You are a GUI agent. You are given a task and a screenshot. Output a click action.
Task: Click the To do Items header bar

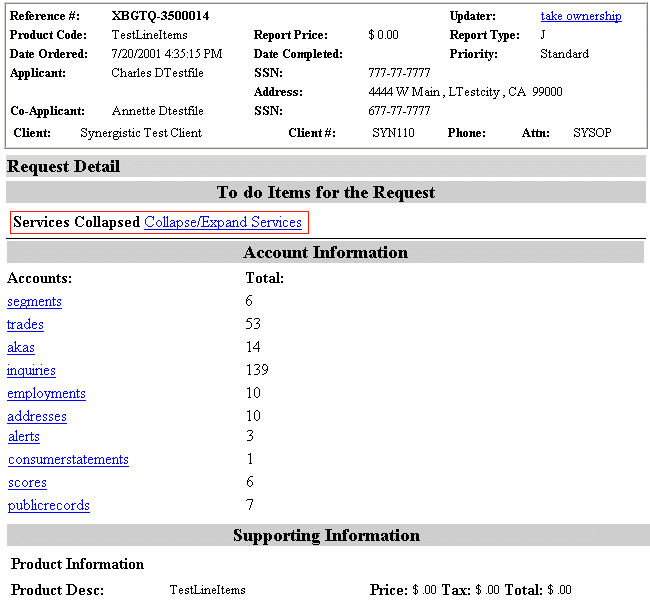point(325,191)
